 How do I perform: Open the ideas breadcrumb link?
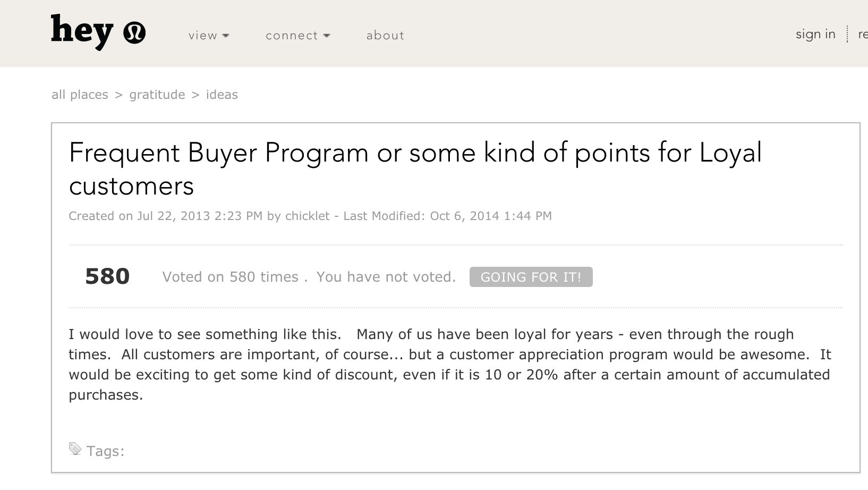222,95
